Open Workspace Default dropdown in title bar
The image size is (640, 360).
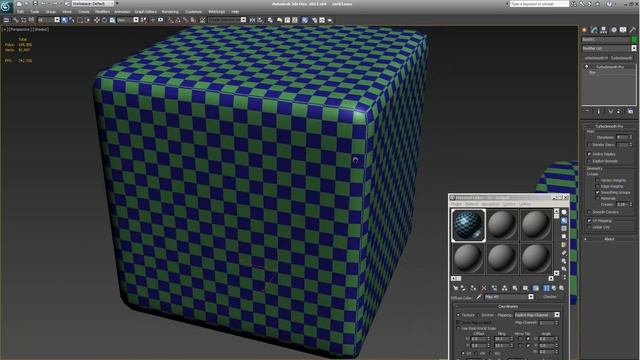tap(93, 4)
